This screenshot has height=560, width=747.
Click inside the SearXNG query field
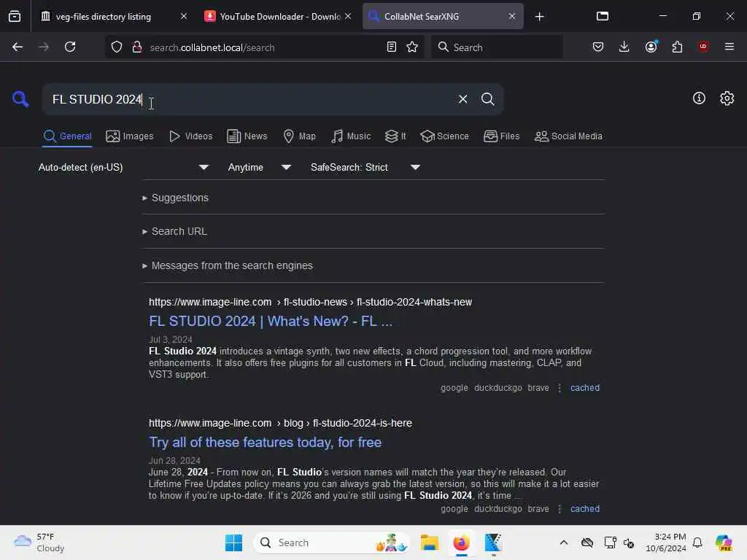click(x=248, y=99)
